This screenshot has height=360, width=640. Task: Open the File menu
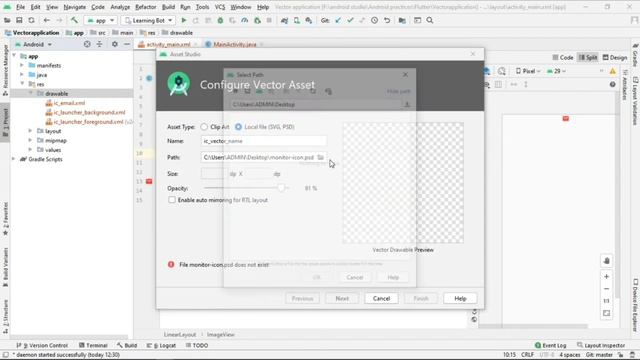tap(20, 7)
